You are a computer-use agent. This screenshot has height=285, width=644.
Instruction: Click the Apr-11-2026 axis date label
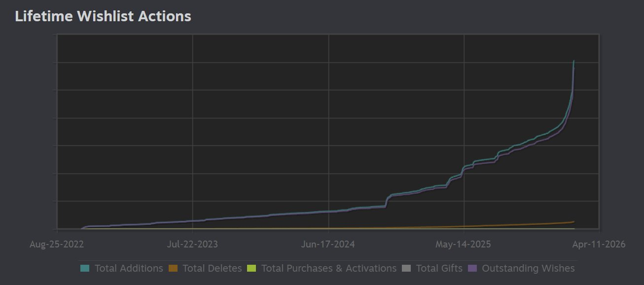[599, 244]
